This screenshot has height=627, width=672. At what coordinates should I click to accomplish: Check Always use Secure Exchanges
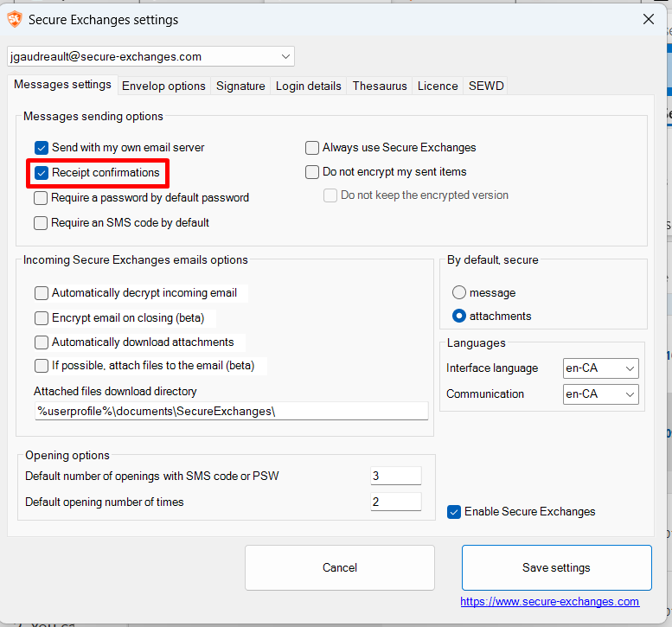pos(312,148)
